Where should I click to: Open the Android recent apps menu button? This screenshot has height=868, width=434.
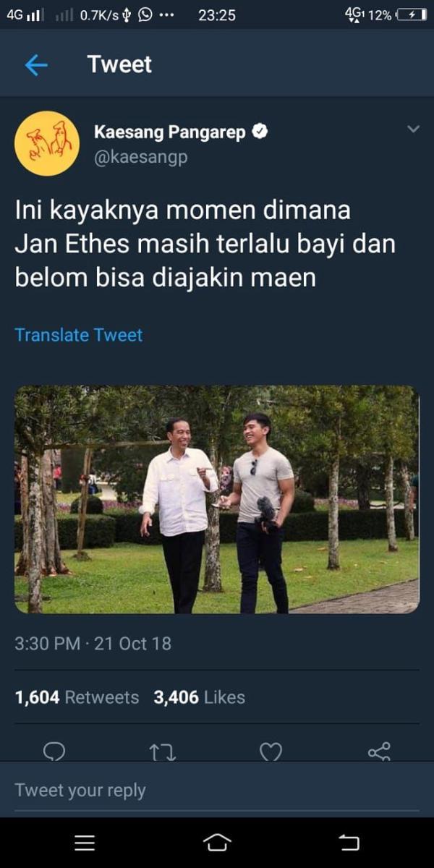pos(85,843)
